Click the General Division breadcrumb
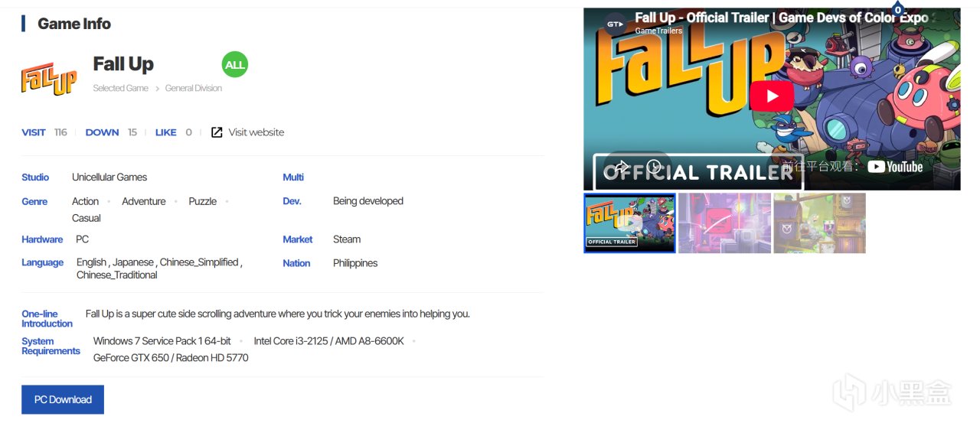This screenshot has width=980, height=423. [194, 88]
